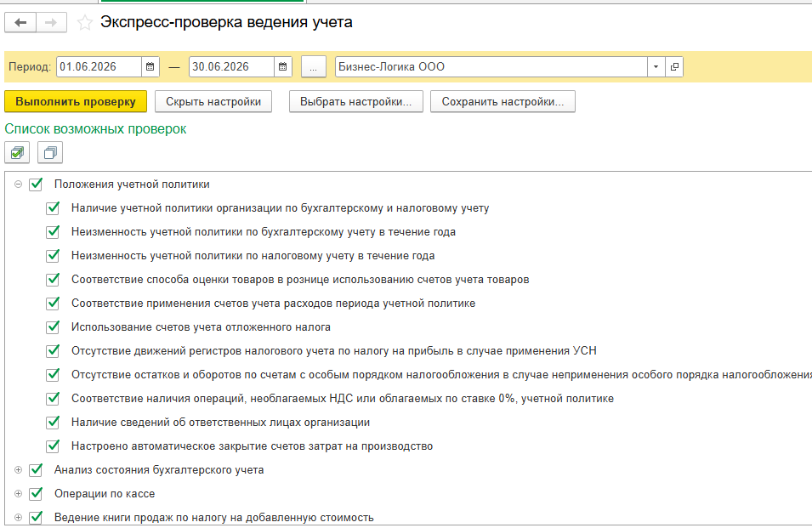
Task: Expand Операции по кассе group
Action: [x=18, y=494]
